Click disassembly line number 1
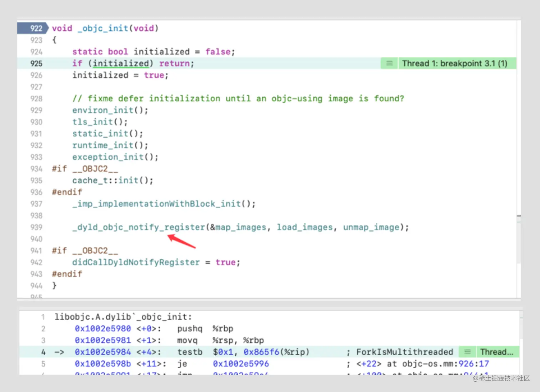This screenshot has height=392, width=540. point(43,317)
